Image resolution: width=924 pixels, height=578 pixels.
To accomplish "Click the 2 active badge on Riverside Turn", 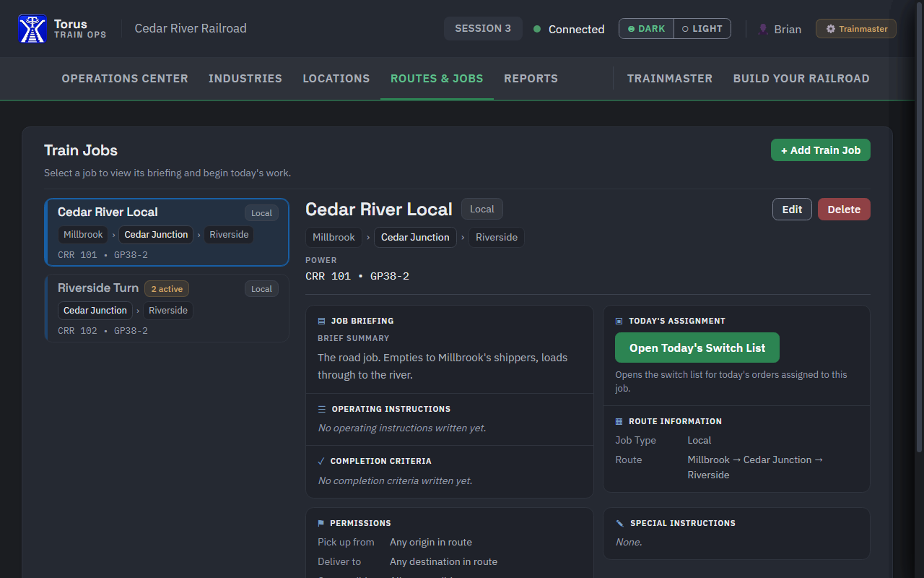I will [x=167, y=289].
